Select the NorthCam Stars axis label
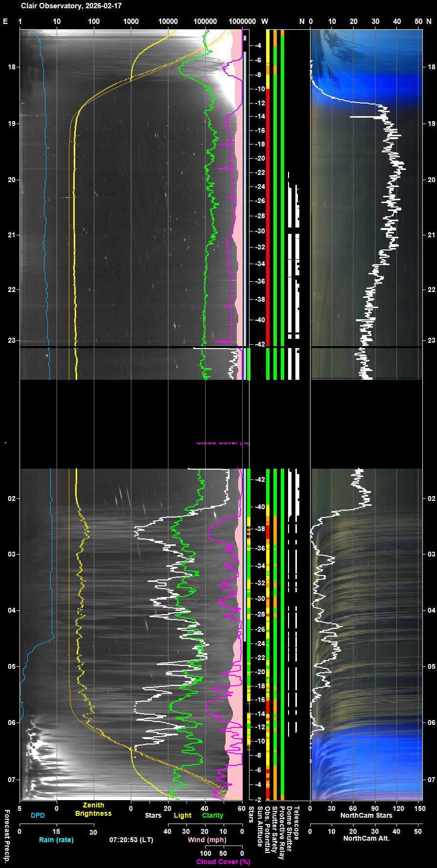 coord(366,815)
